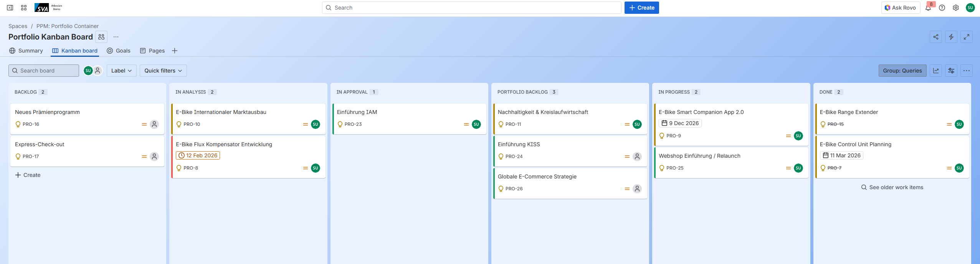Image resolution: width=980 pixels, height=264 pixels.
Task: Open the automation lightning bolt icon
Action: tap(951, 37)
